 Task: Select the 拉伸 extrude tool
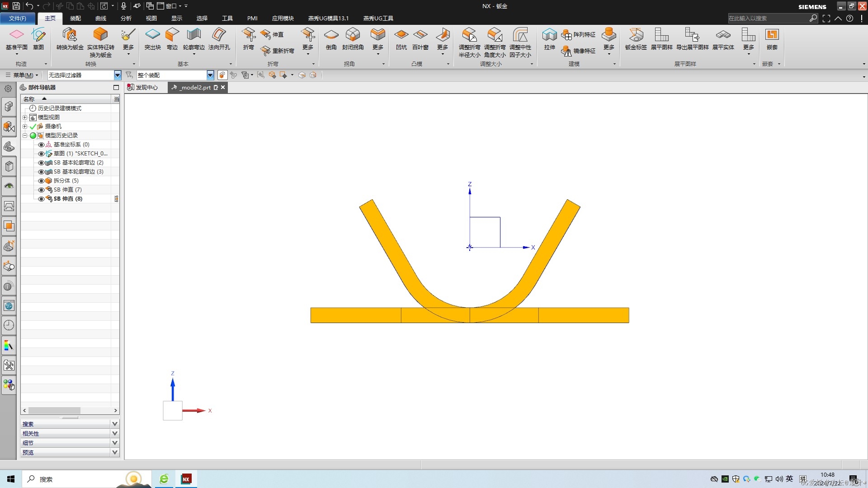[x=550, y=39]
